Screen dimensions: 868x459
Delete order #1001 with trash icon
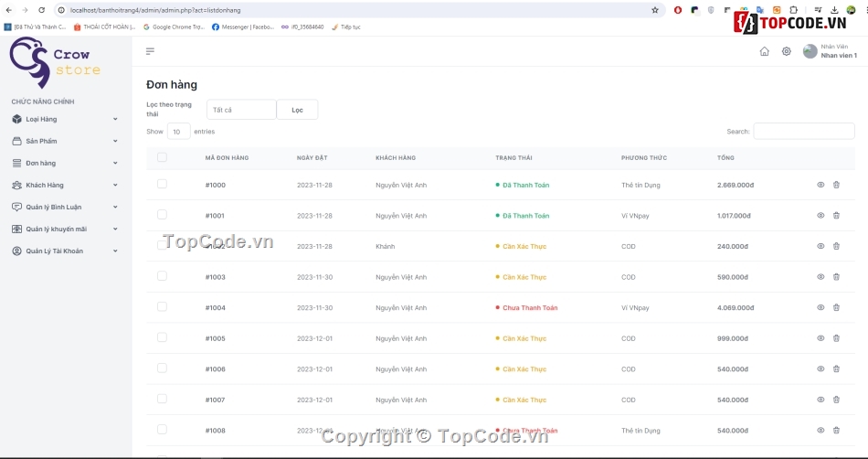pyautogui.click(x=836, y=216)
